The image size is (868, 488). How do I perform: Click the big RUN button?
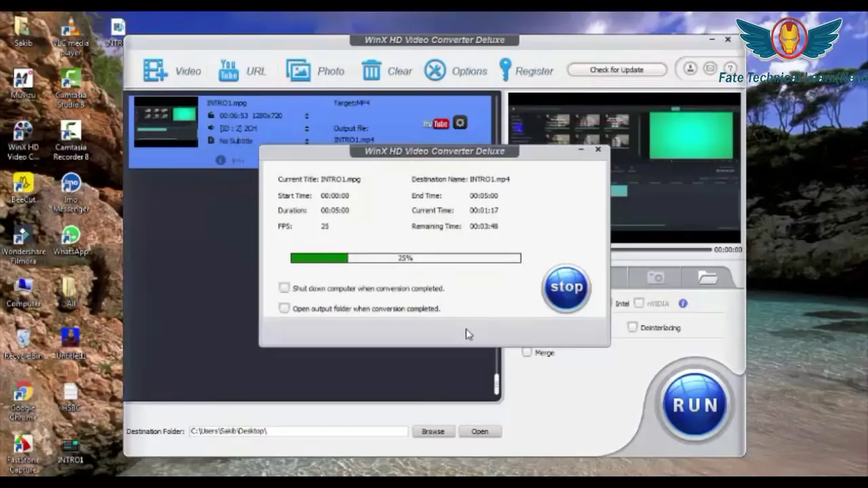click(x=694, y=405)
